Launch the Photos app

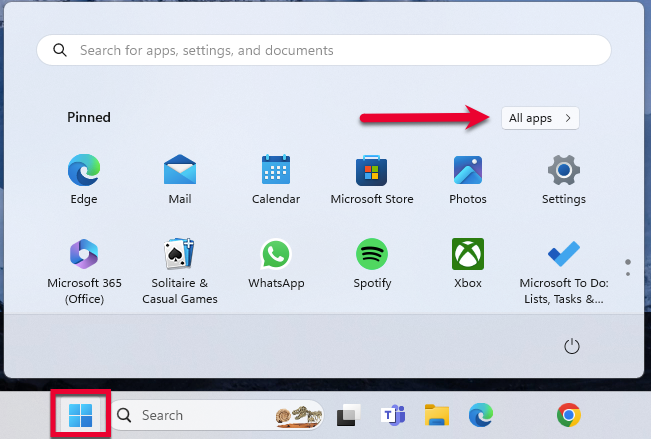point(467,179)
